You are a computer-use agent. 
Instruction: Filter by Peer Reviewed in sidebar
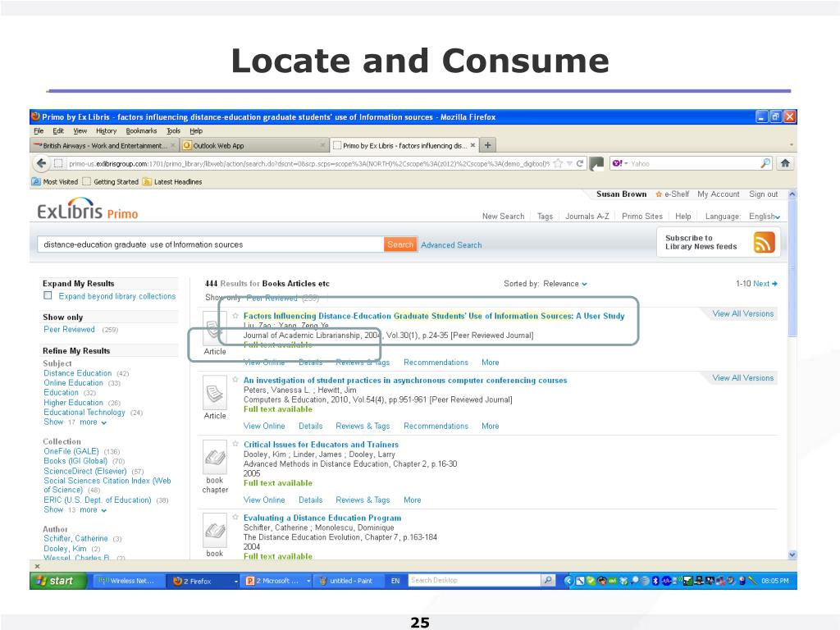[69, 330]
